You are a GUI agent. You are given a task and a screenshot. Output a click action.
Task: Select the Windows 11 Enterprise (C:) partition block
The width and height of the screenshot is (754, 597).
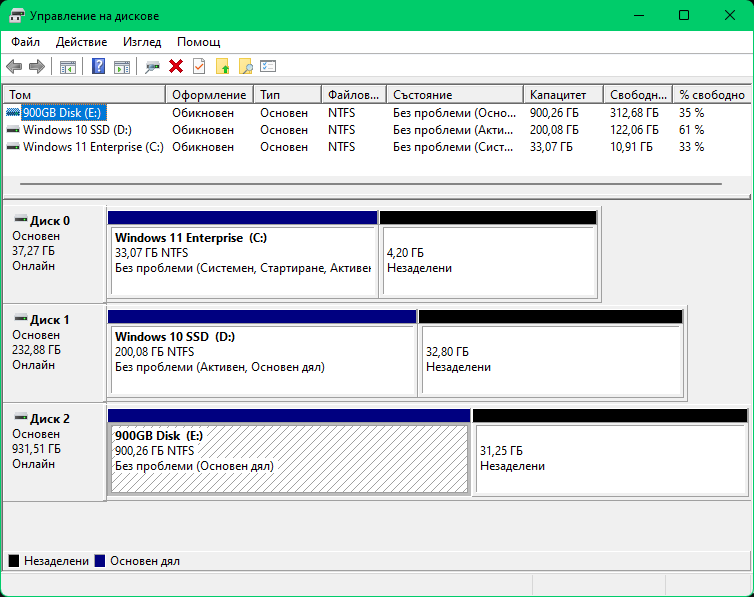(x=243, y=254)
